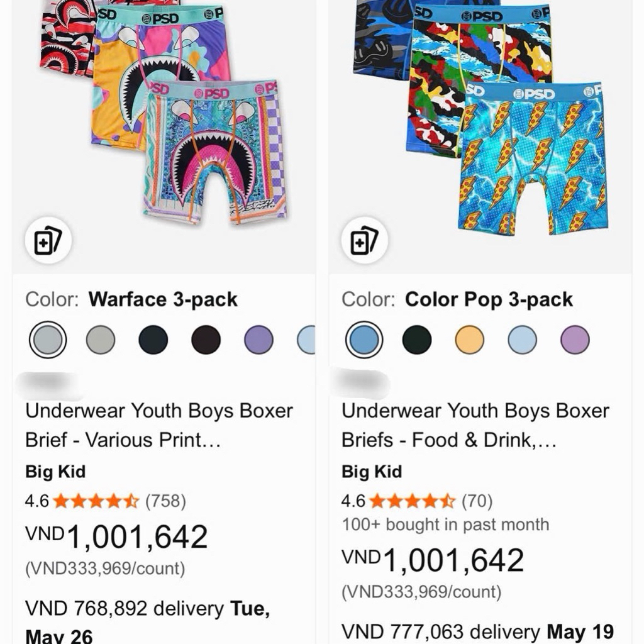Choose the second gray swatch under Warface
The height and width of the screenshot is (644, 644).
[x=101, y=340]
